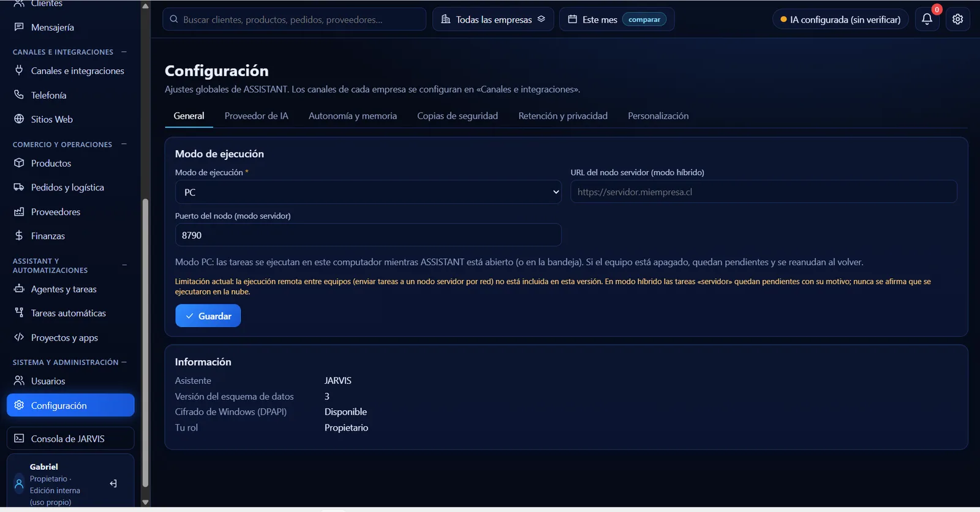
Task: Click the orange IA status dot
Action: [783, 20]
